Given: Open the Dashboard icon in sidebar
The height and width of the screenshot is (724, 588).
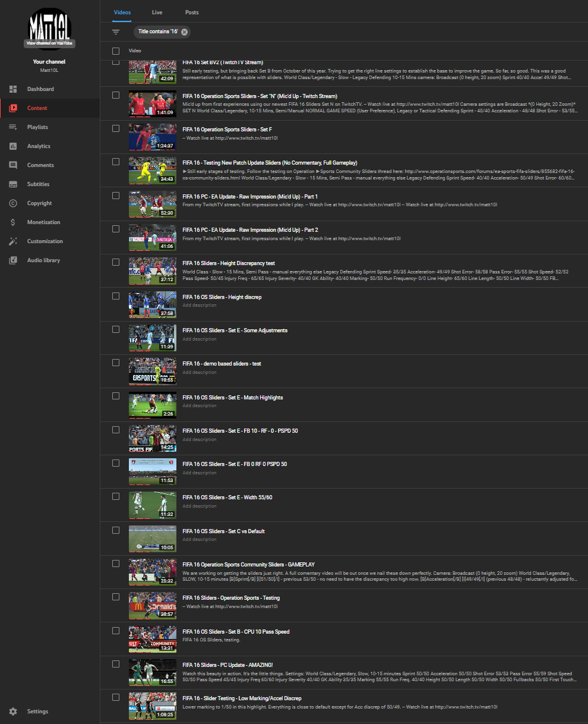Looking at the screenshot, I should (13, 89).
